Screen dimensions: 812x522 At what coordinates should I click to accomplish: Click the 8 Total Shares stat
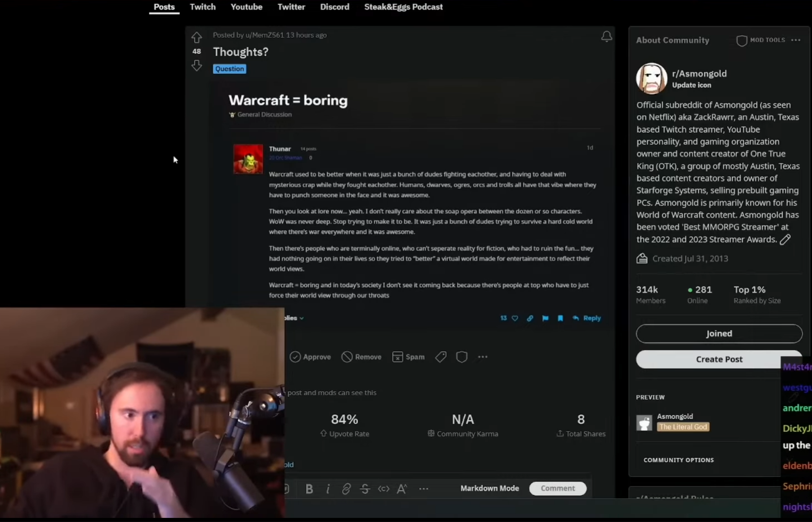coord(581,425)
